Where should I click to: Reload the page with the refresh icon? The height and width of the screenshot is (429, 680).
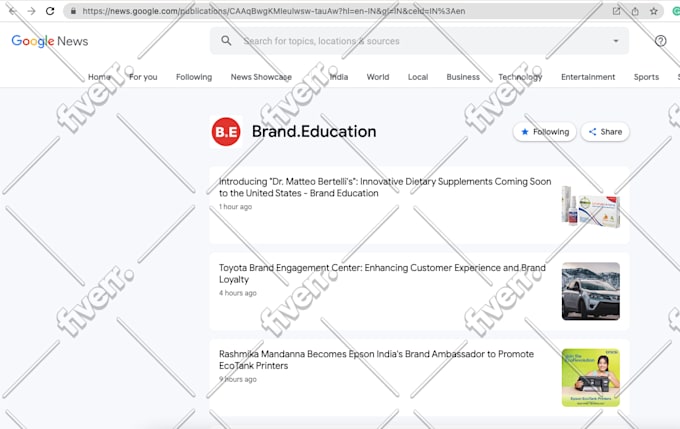tap(50, 11)
